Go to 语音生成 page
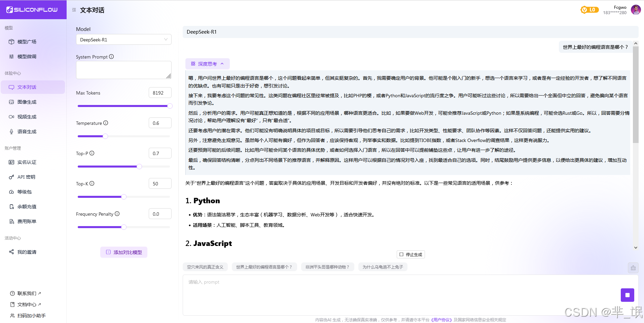 coord(33,132)
